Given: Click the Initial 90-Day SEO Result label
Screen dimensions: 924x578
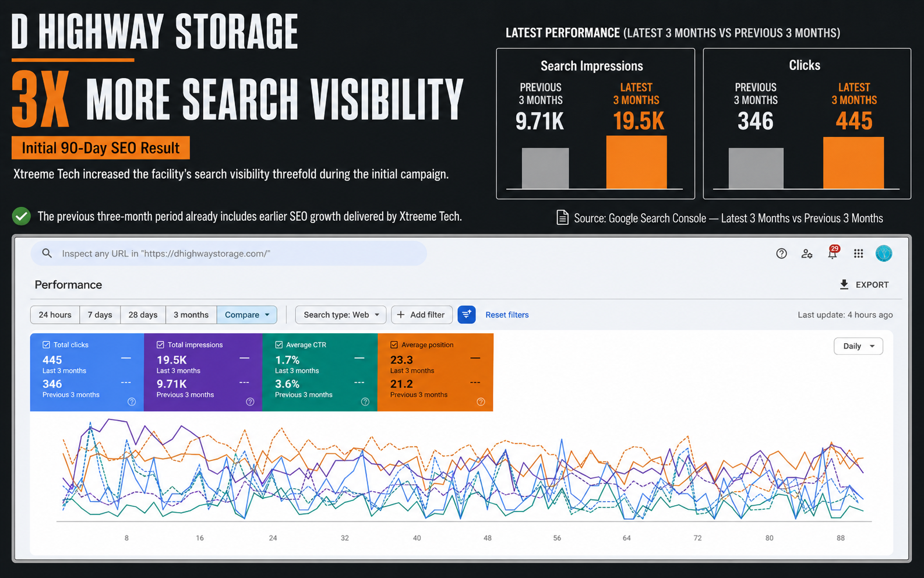Looking at the screenshot, I should tap(101, 148).
